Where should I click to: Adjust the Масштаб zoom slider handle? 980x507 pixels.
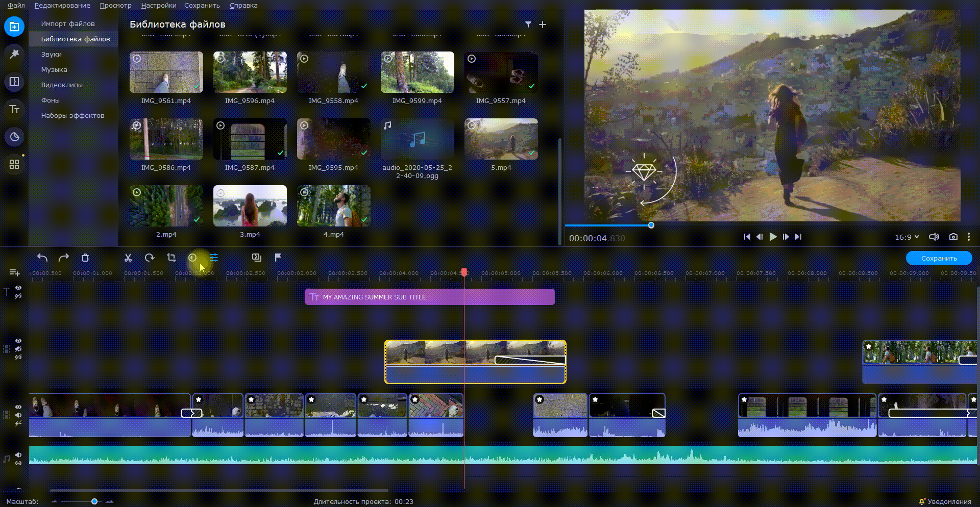(94, 501)
